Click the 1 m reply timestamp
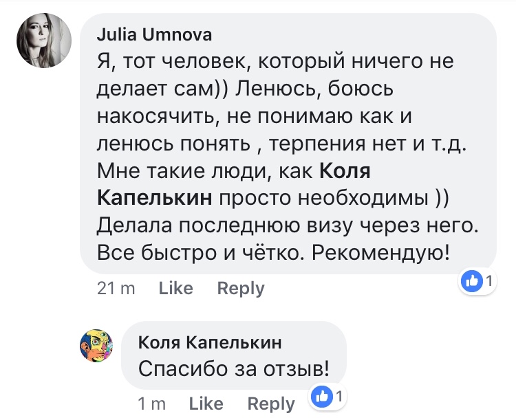This screenshot has height=420, width=516. pyautogui.click(x=152, y=403)
